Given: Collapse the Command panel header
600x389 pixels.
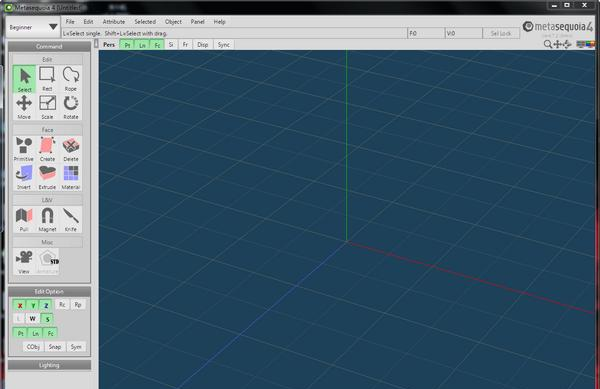Looking at the screenshot, I should [x=49, y=46].
